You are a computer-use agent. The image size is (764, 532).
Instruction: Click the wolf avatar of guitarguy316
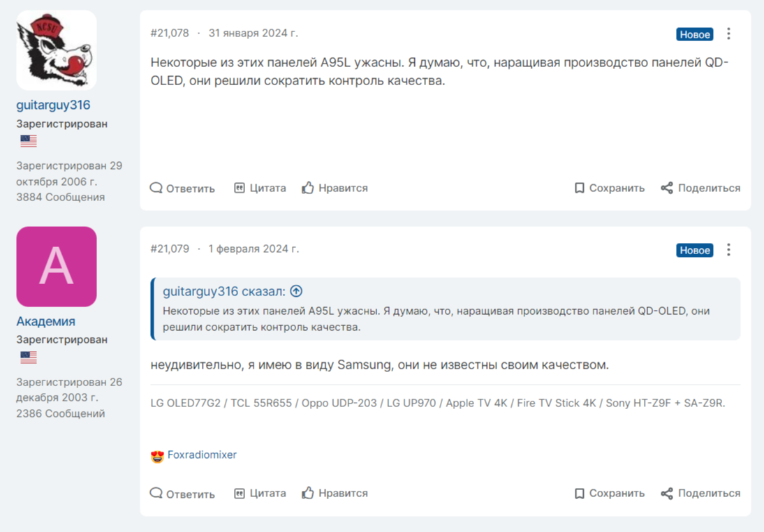56,50
